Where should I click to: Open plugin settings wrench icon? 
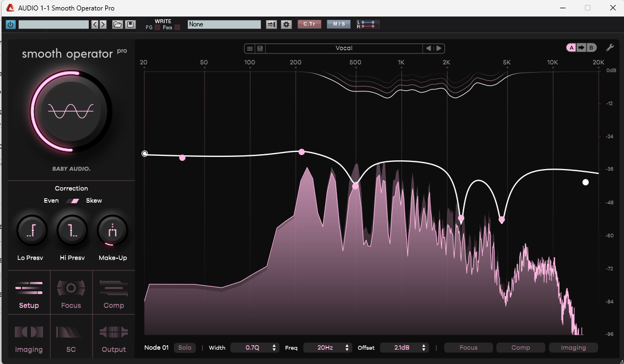[x=610, y=48]
